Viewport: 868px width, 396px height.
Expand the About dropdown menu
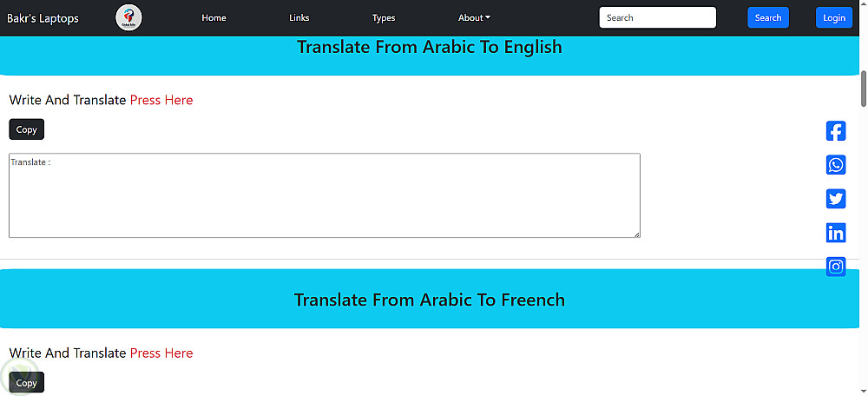[474, 17]
